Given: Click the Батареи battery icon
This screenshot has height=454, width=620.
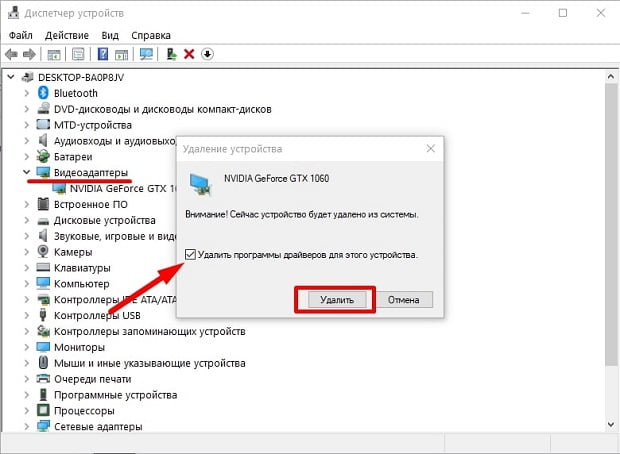Looking at the screenshot, I should point(43,156).
